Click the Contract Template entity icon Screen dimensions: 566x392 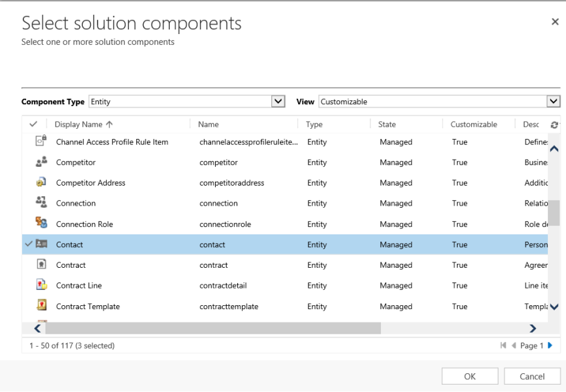tap(41, 306)
